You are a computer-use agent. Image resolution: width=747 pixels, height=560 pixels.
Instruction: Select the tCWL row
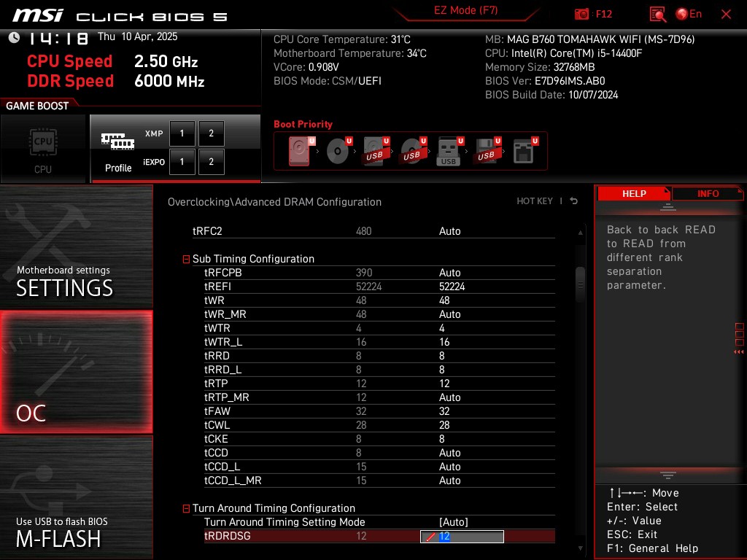379,425
